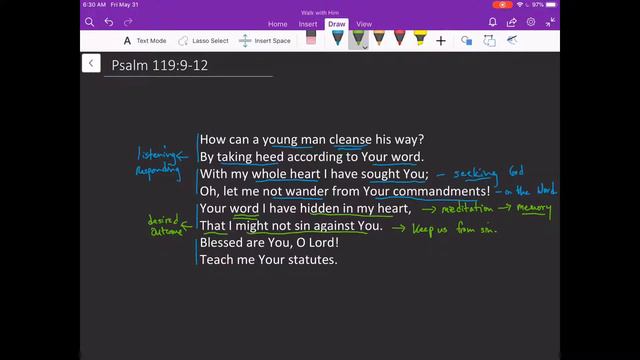Click line 'Your word I have hidden in my heart,'
The height and width of the screenshot is (360, 640).
pyautogui.click(x=306, y=208)
